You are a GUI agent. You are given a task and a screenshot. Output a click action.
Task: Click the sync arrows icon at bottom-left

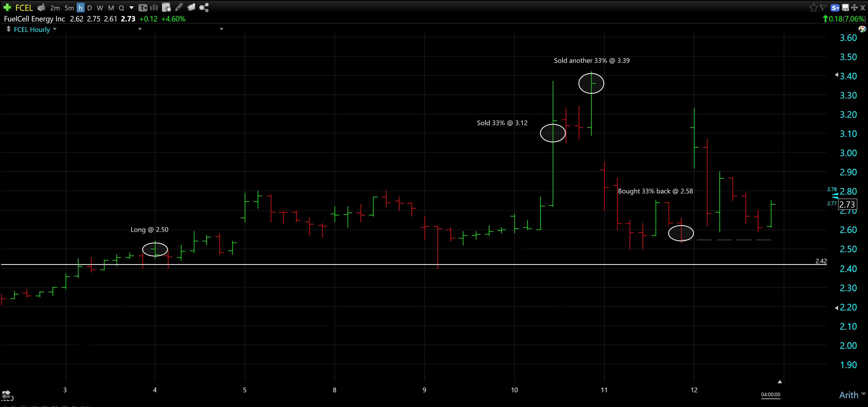point(6,394)
